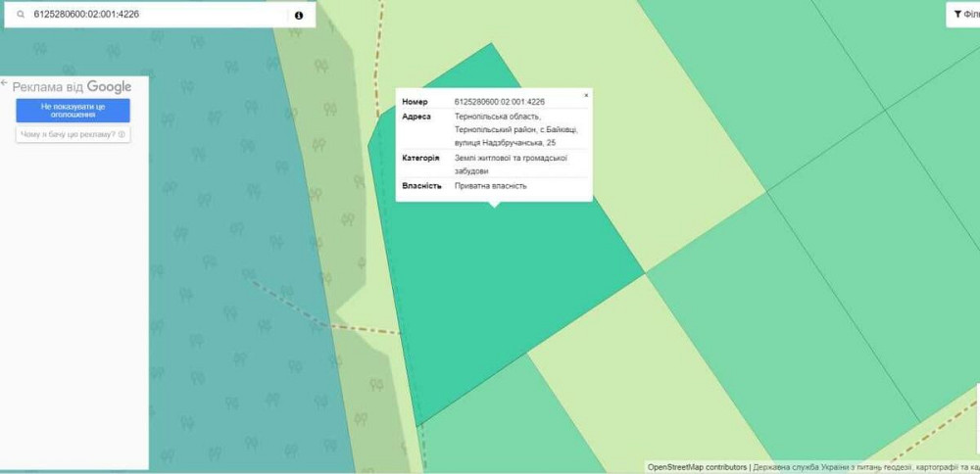Click the 'Реклама від Google' heading
Viewport: 980px width, 474px height.
click(x=72, y=87)
